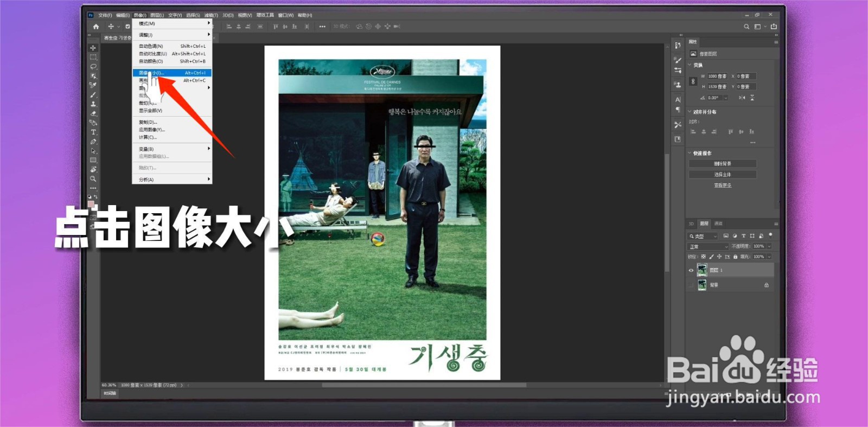Show the 背景 layer visibility box
Viewport: 868px width, 427px height.
click(x=691, y=285)
